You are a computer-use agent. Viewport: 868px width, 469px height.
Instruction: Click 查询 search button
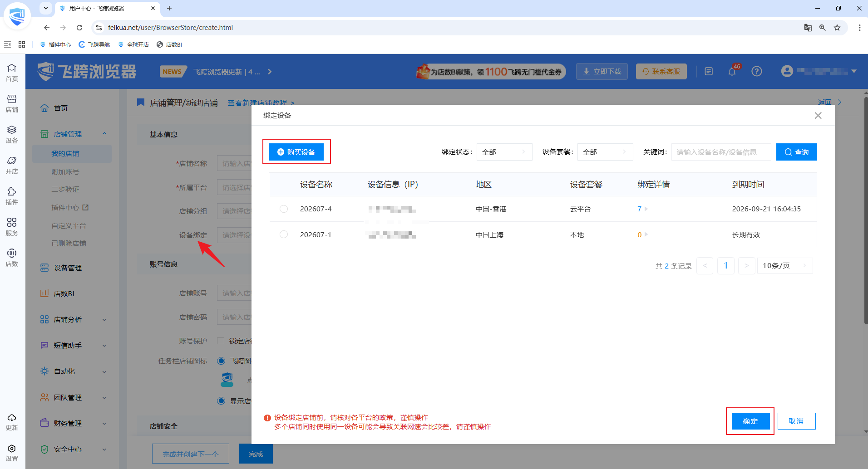click(797, 152)
